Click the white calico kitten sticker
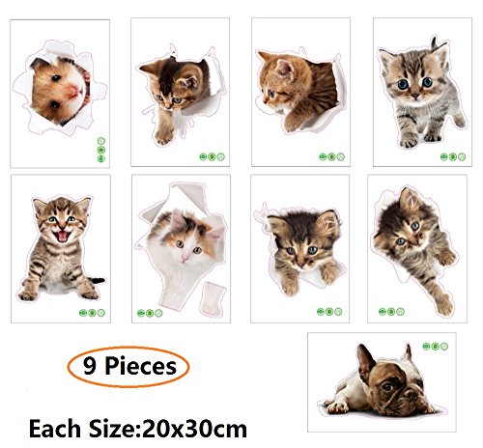 [x=181, y=249]
